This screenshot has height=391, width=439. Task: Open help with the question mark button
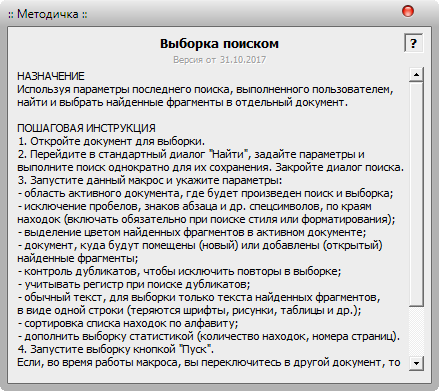click(x=413, y=43)
